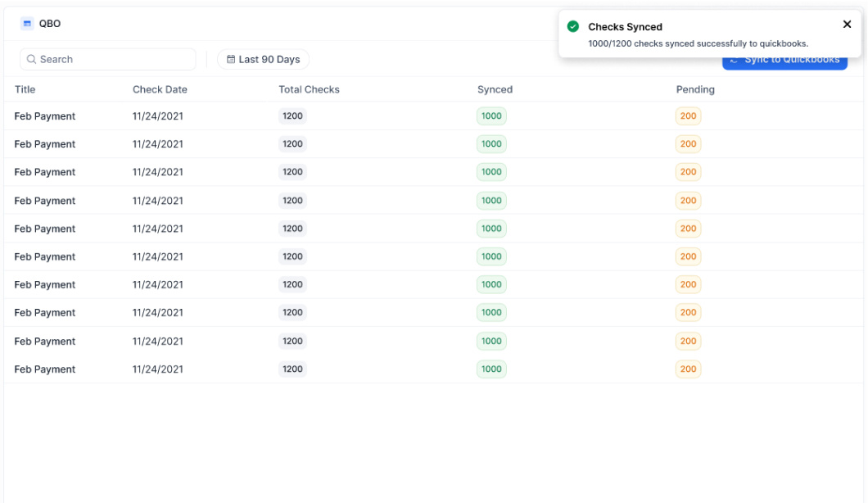Sort by the Pending column header
This screenshot has width=868, height=503.
pyautogui.click(x=695, y=89)
